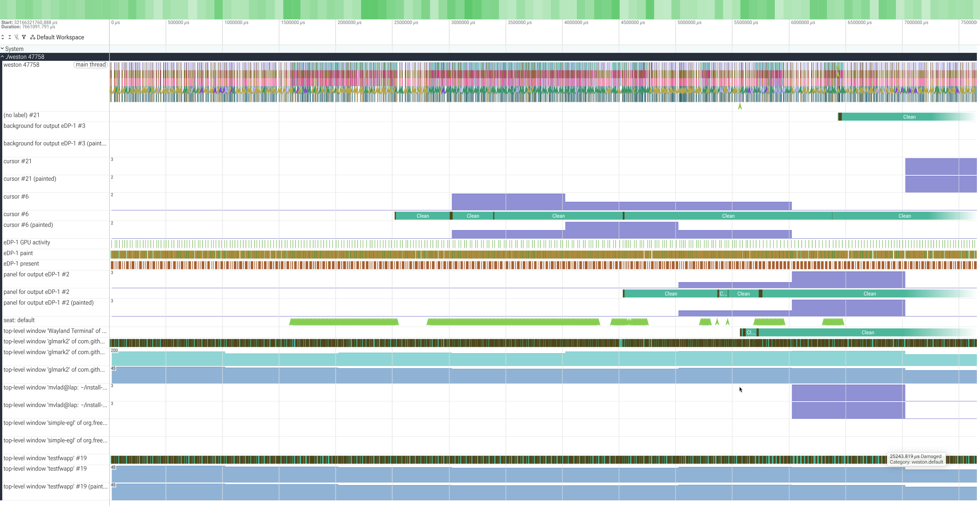Click the main thread chip
Image resolution: width=980 pixels, height=506 pixels.
click(x=91, y=65)
